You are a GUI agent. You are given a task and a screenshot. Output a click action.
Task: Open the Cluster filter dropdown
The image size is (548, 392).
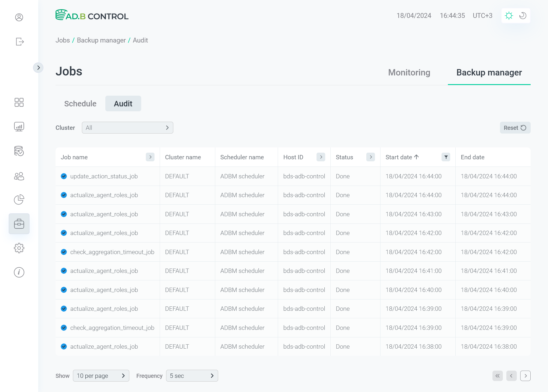127,127
